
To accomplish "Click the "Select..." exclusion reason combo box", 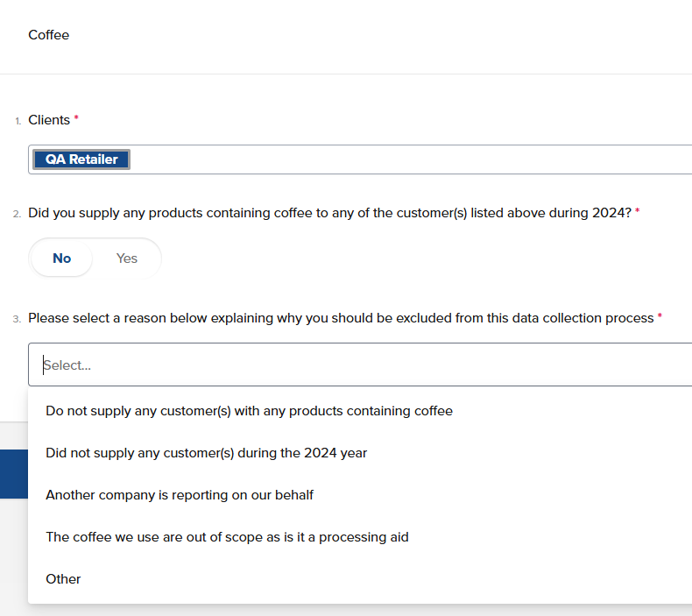I will [x=360, y=365].
